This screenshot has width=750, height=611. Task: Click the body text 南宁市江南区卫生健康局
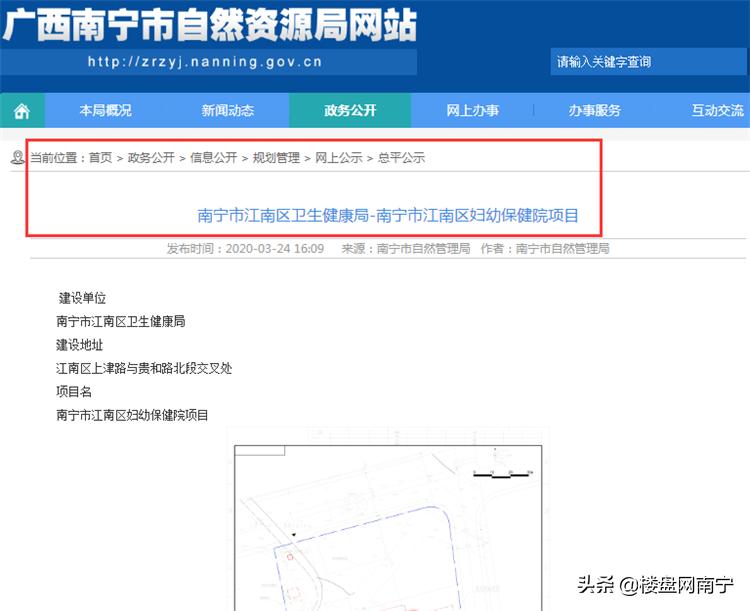click(121, 321)
